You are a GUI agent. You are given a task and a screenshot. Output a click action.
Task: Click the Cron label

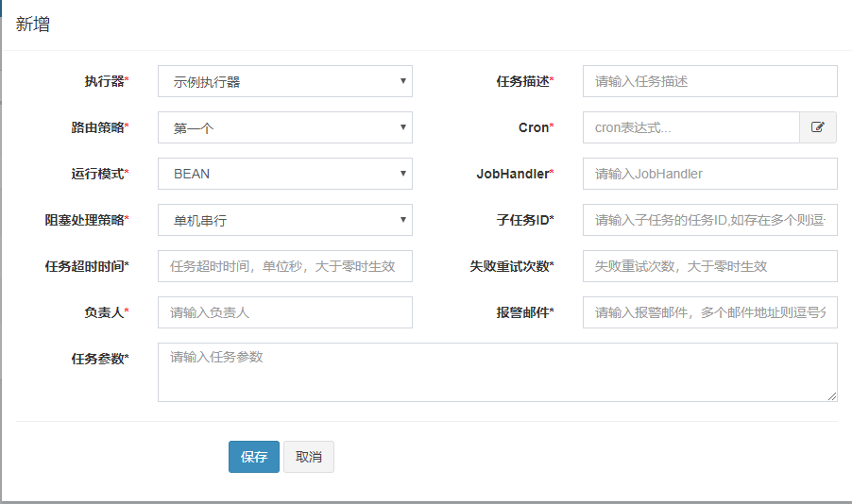536,127
